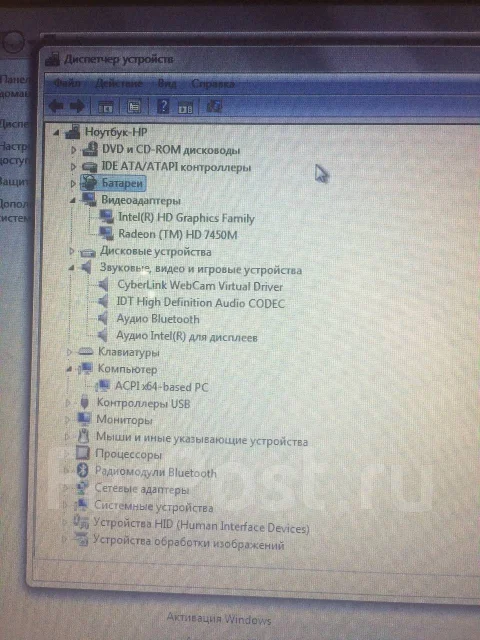
Task: Open the Вид menu
Action: 167,84
